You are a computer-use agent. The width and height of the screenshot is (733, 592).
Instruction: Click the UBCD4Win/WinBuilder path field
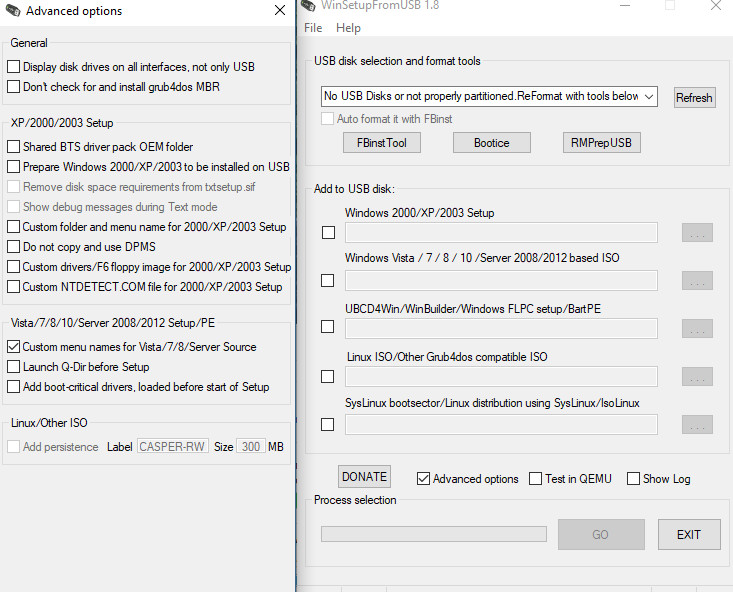501,328
